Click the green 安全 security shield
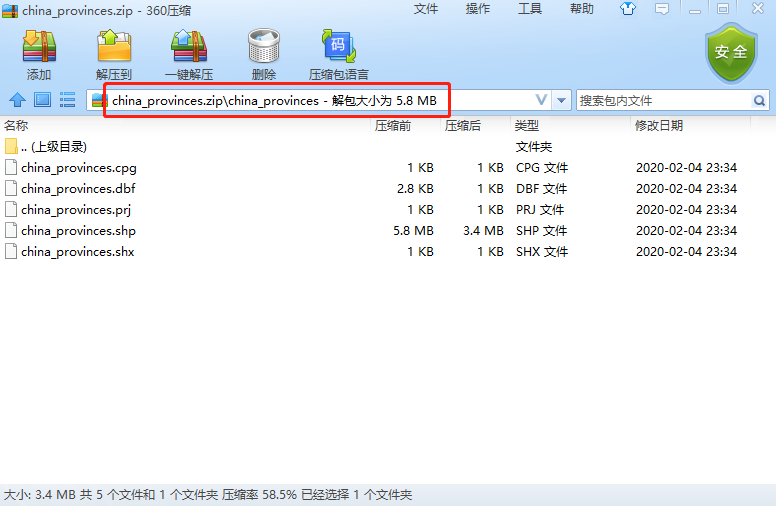 tap(731, 53)
